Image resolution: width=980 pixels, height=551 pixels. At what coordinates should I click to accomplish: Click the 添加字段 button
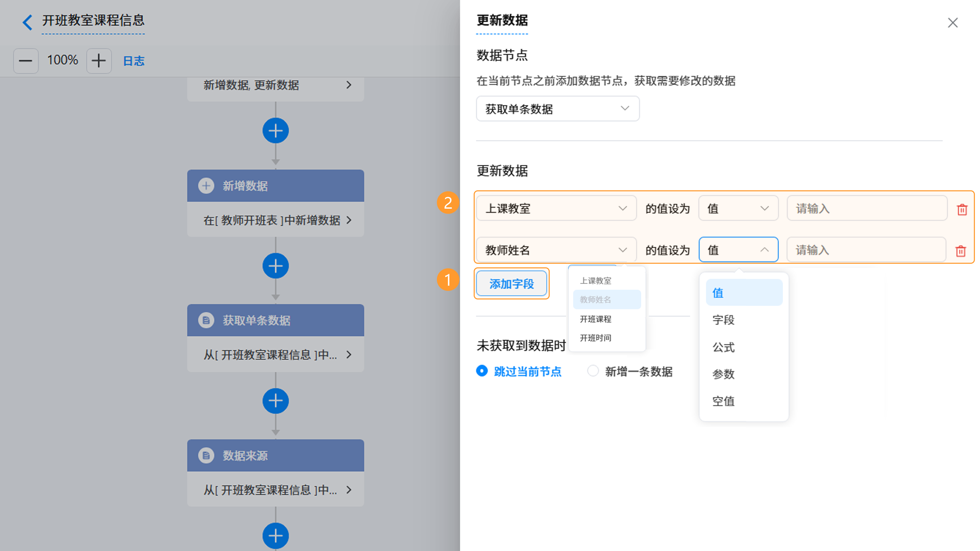(512, 284)
